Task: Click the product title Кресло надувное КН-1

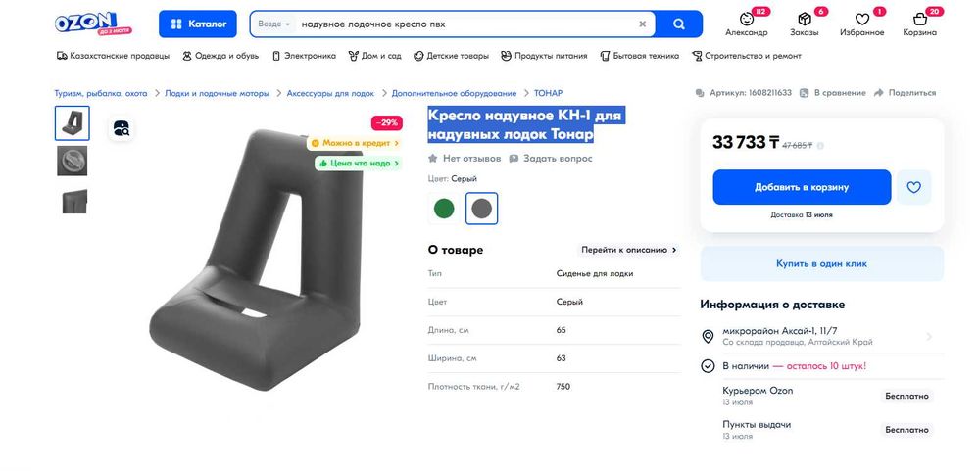Action: [524, 125]
